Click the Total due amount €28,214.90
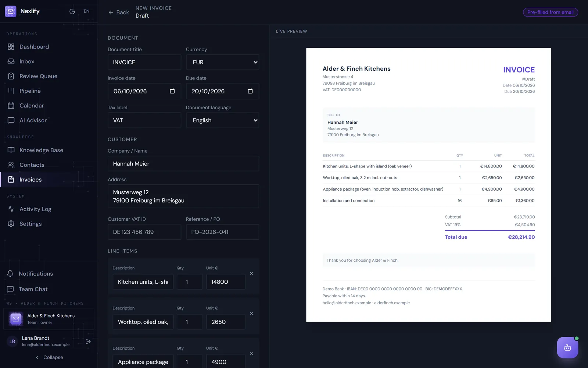 (x=521, y=237)
